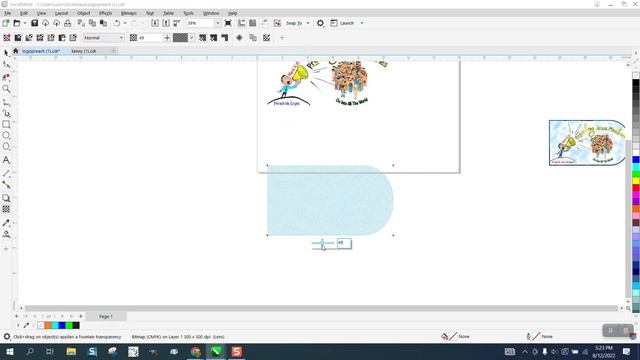
Task: Select the Transparency checkerboard tool
Action: coord(6,209)
